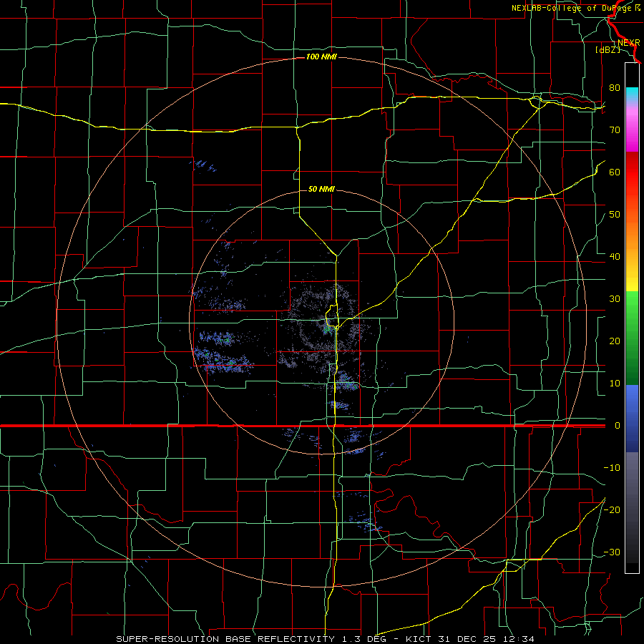Click the NEXLAB-College of DuPage credit text
644x644 pixels.
(576, 8)
